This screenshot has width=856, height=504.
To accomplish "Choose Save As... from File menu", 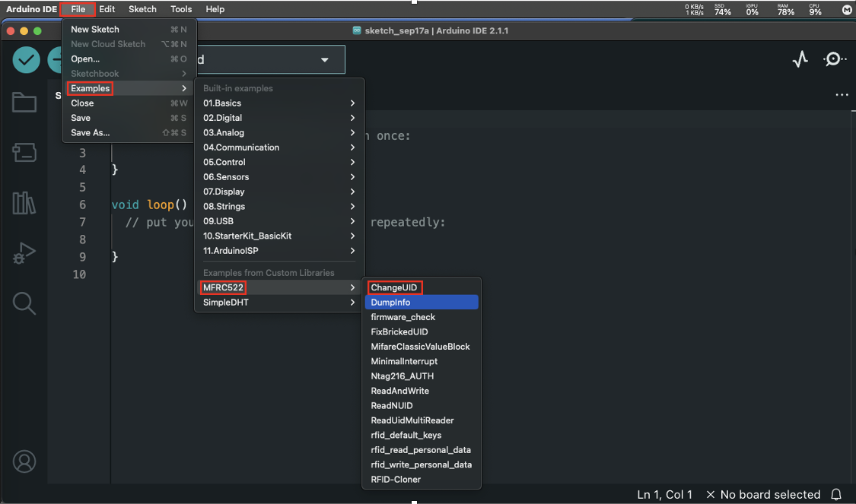I will [129, 132].
